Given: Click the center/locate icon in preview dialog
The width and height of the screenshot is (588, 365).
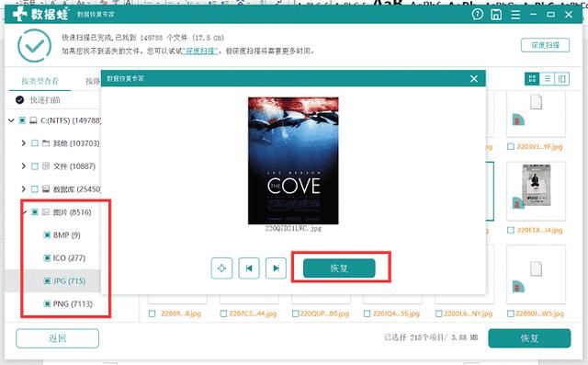Looking at the screenshot, I should click(221, 268).
